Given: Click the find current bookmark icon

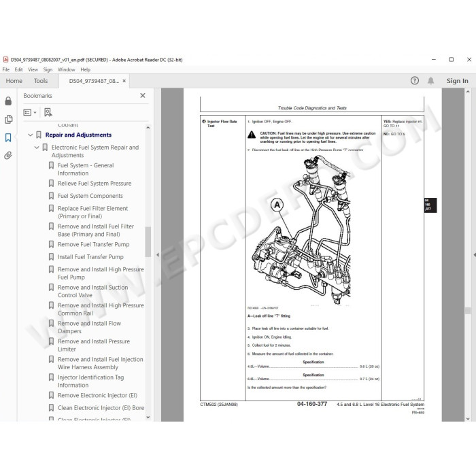Looking at the screenshot, I should click(x=48, y=112).
